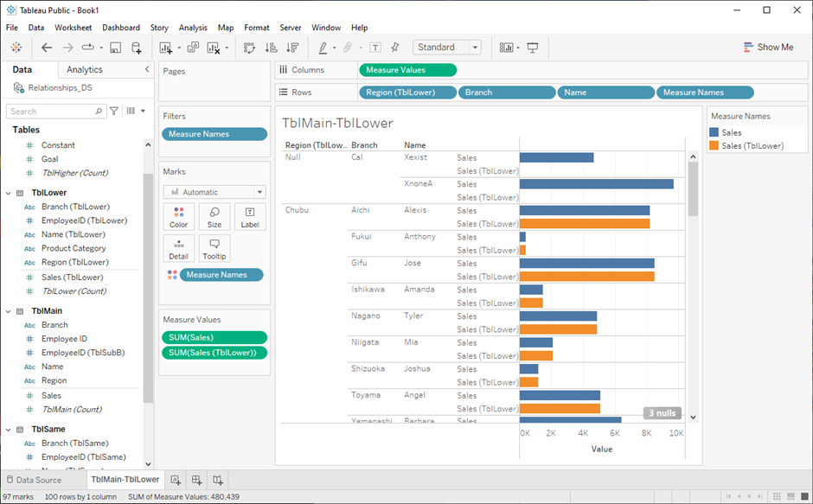
Task: Open Color in the Marks card
Action: 179,217
